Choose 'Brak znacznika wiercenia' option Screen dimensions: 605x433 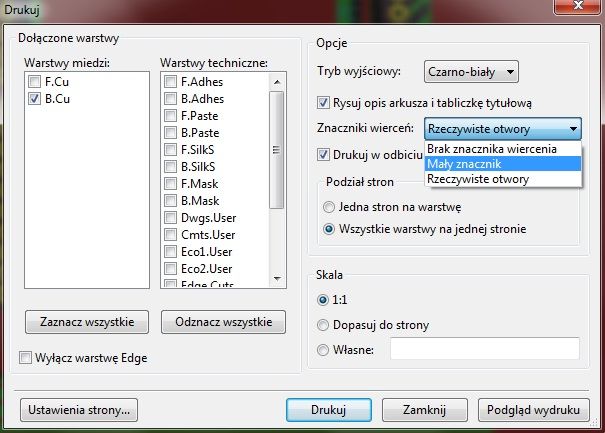(503, 149)
